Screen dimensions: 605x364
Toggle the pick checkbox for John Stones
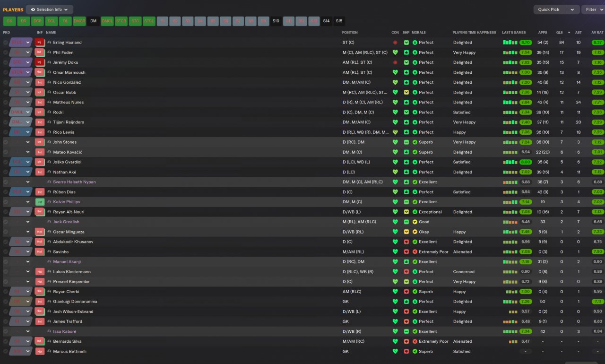tap(6, 142)
